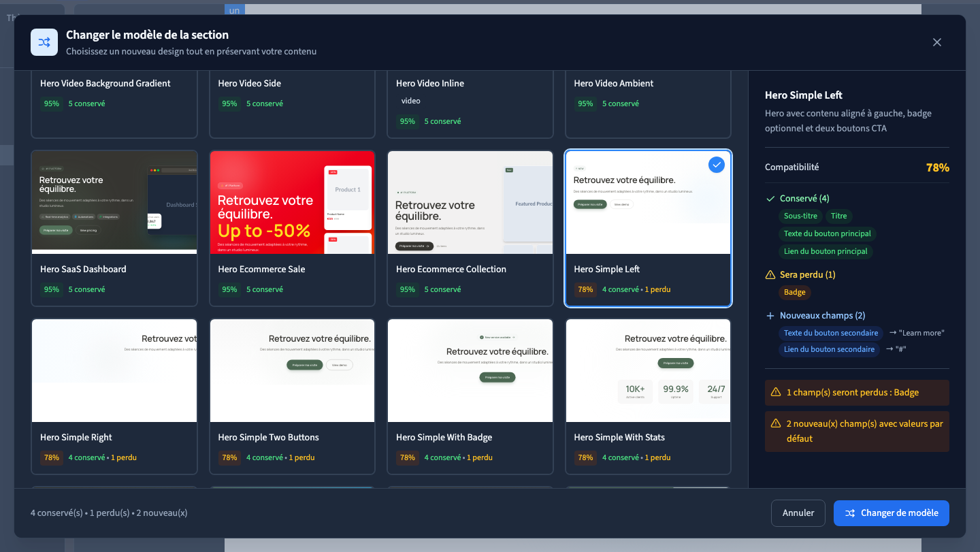Select the Hero Simple Right template thumbnail
Image resolution: width=980 pixels, height=552 pixels.
click(x=114, y=370)
